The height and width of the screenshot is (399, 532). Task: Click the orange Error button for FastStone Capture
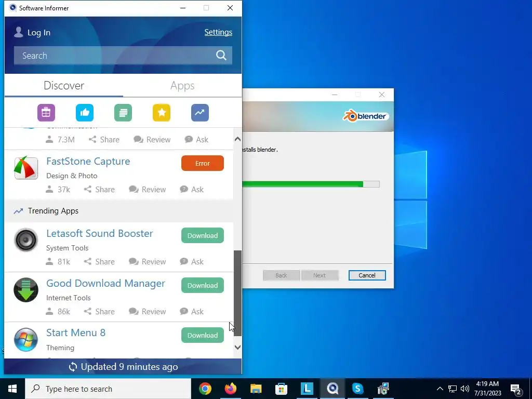tap(203, 163)
